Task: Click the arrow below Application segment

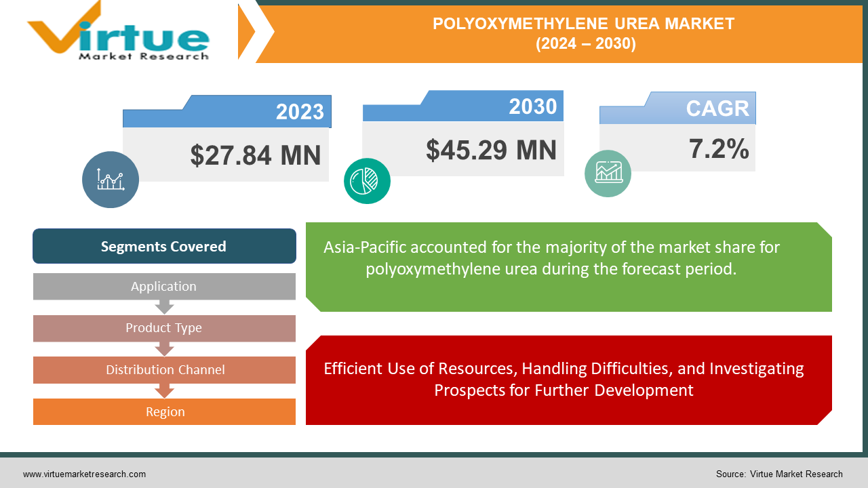Action: [164, 306]
